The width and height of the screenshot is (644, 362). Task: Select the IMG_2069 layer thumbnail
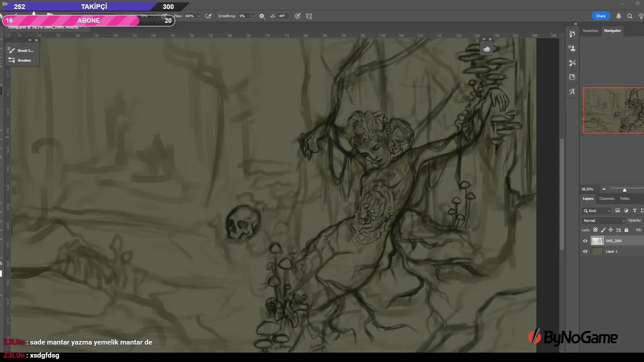tap(597, 241)
